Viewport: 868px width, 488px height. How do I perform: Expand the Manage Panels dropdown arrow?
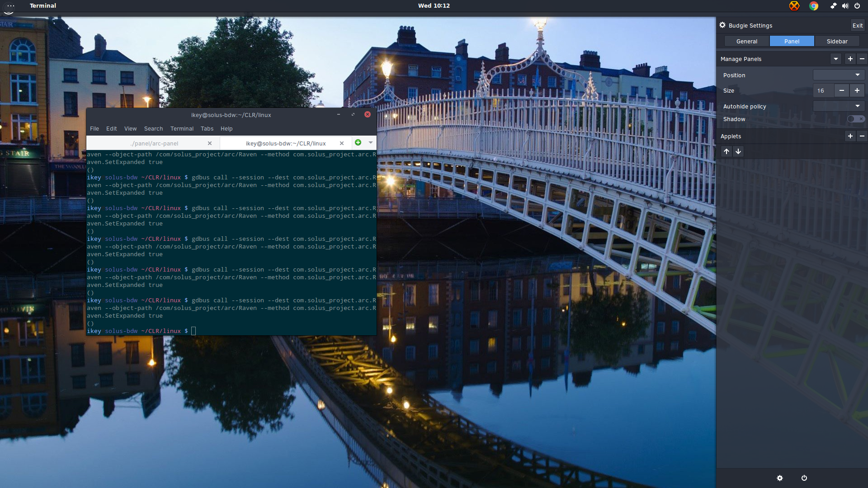click(x=835, y=59)
